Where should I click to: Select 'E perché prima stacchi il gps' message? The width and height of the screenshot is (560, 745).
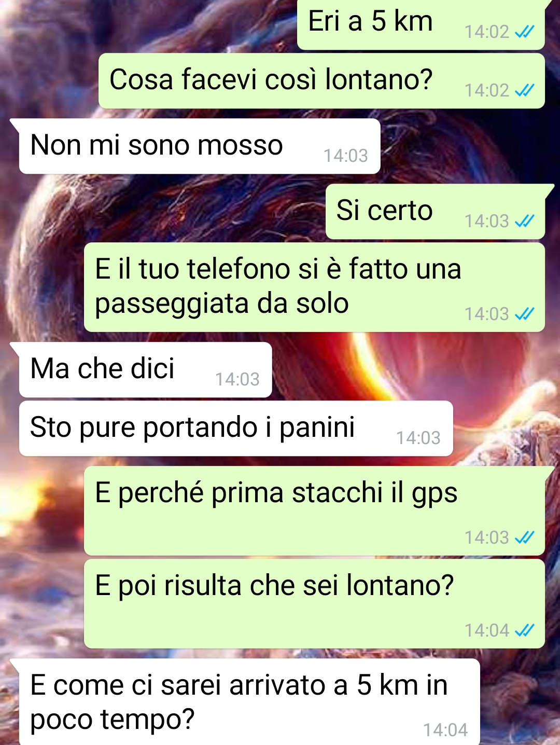314,511
